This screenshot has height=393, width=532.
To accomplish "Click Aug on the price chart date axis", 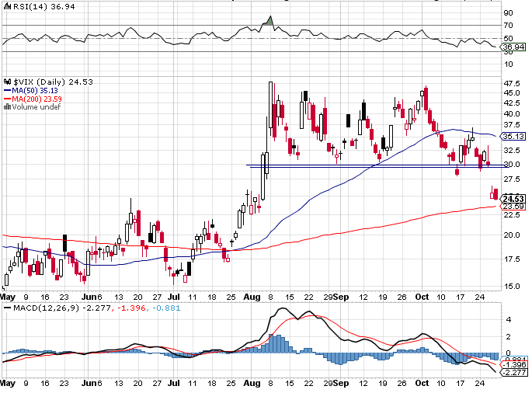I will (252, 297).
